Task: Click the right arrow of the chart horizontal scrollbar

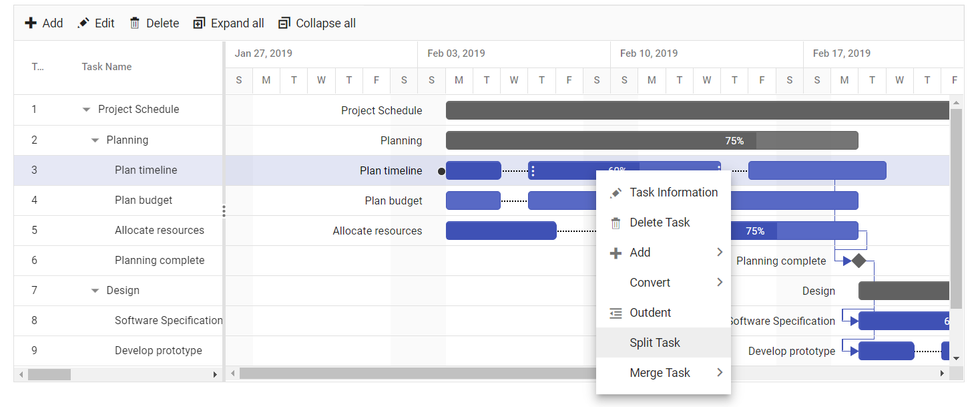Action: [943, 374]
